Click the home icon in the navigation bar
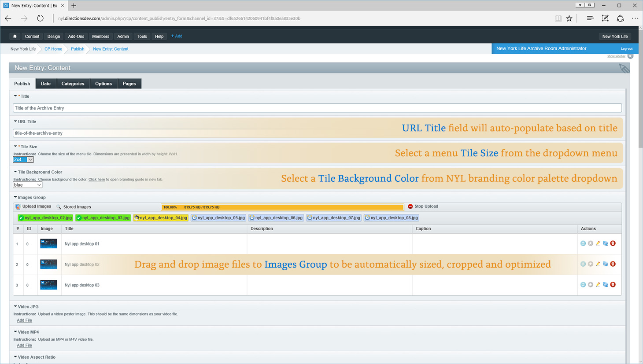Image resolution: width=643 pixels, height=364 pixels. coord(15,37)
